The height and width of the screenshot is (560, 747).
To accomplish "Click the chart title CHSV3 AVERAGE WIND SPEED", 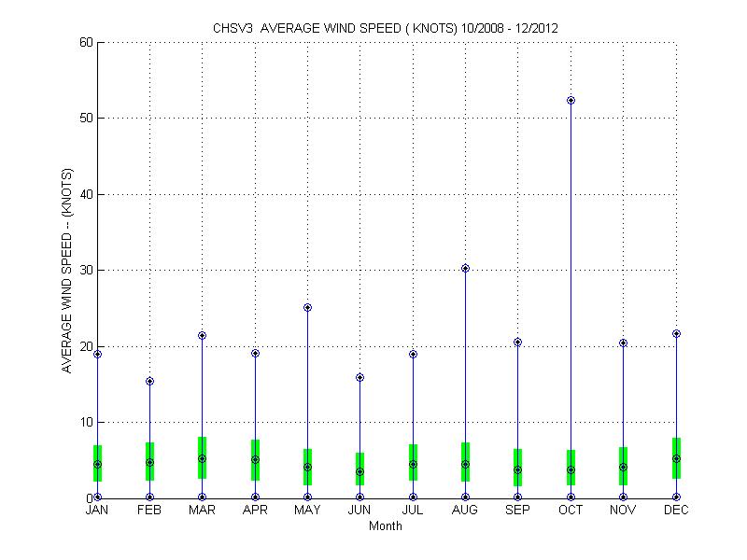I will (386, 27).
